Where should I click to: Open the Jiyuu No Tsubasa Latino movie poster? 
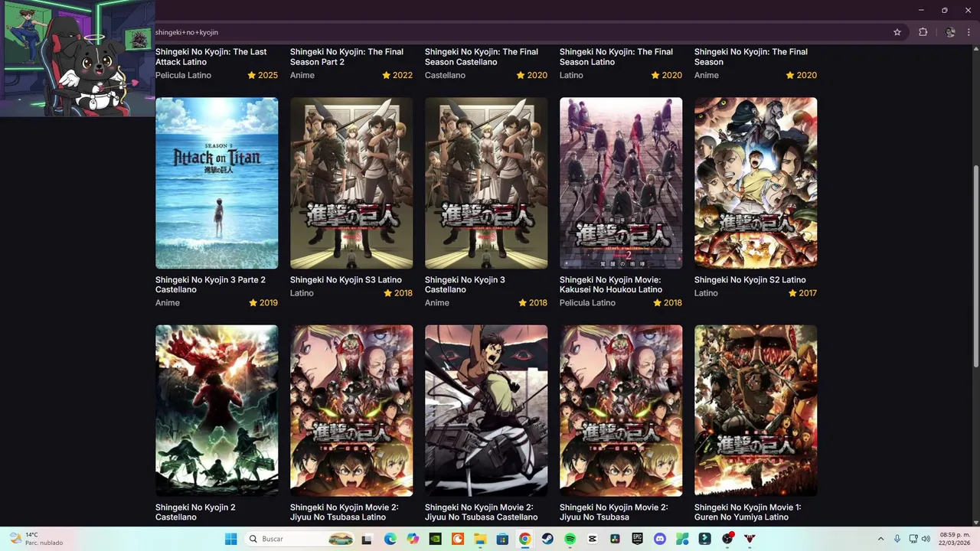351,411
